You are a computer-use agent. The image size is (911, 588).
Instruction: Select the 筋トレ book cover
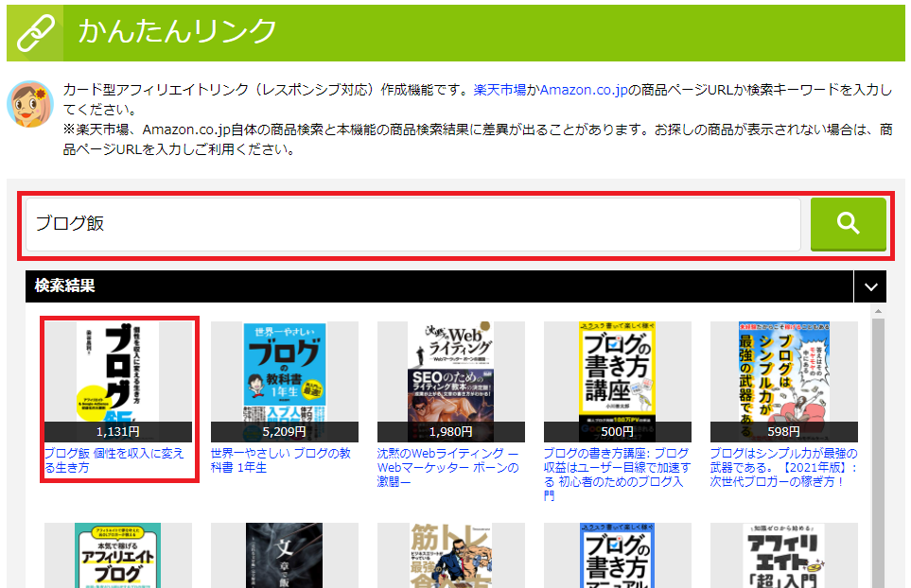point(451,556)
